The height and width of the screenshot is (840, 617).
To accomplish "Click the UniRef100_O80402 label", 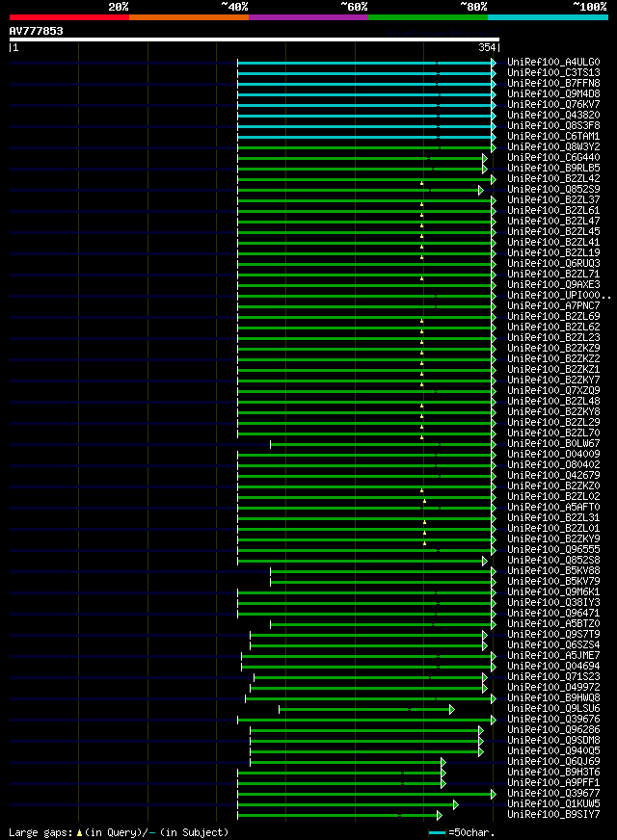I will point(553,465).
